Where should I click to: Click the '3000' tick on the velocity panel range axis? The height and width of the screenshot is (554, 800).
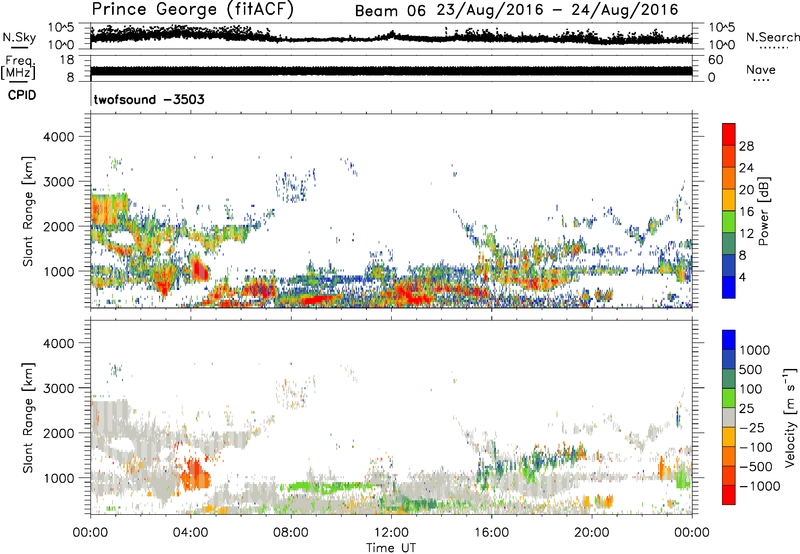tap(59, 388)
